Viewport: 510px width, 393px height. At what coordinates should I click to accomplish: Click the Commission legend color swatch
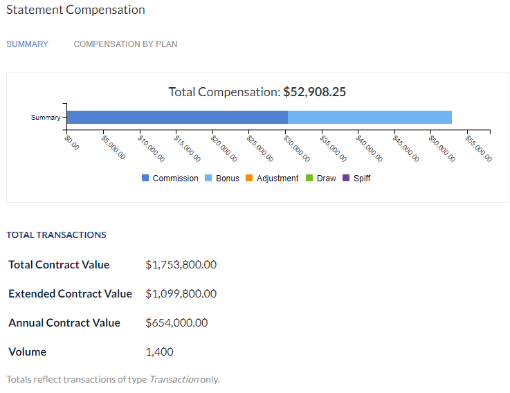[145, 178]
